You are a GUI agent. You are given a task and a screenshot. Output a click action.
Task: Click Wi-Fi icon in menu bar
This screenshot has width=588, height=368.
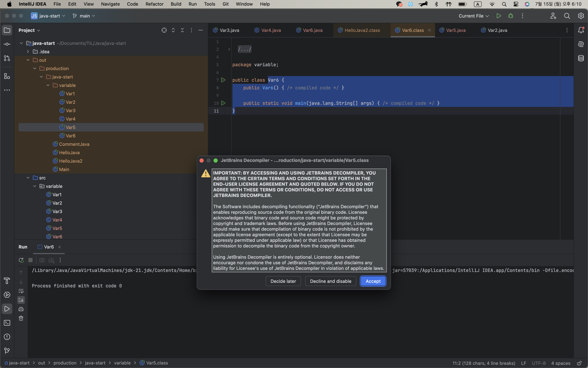pyautogui.click(x=492, y=4)
